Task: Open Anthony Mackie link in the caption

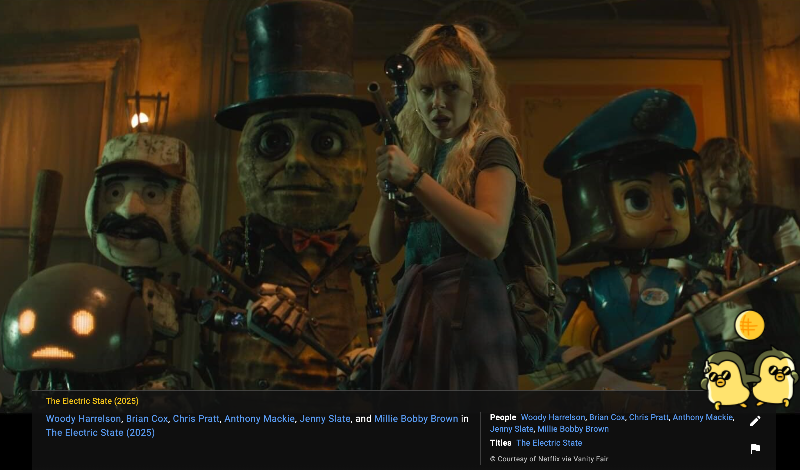Action: (x=259, y=419)
